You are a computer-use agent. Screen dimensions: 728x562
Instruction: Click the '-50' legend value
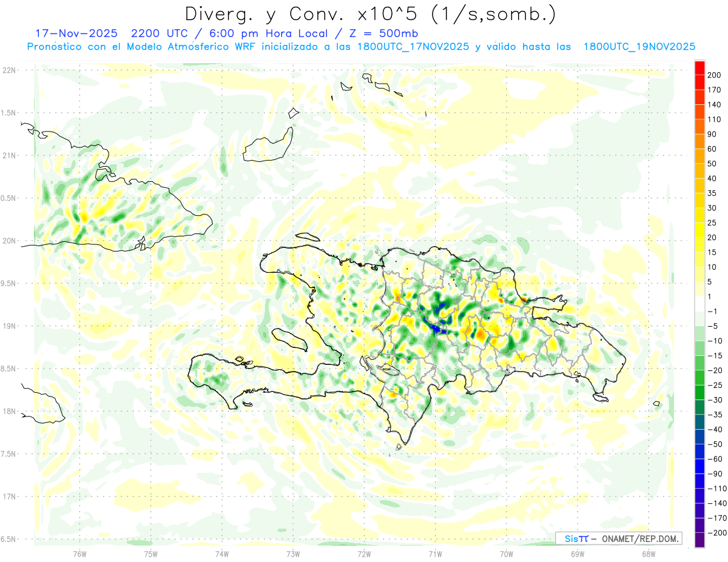point(715,444)
